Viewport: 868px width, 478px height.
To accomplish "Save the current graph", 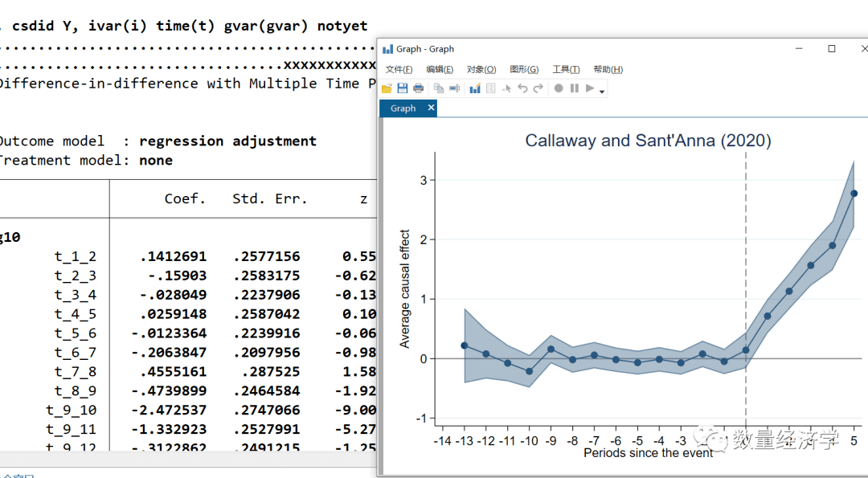I will pyautogui.click(x=402, y=88).
